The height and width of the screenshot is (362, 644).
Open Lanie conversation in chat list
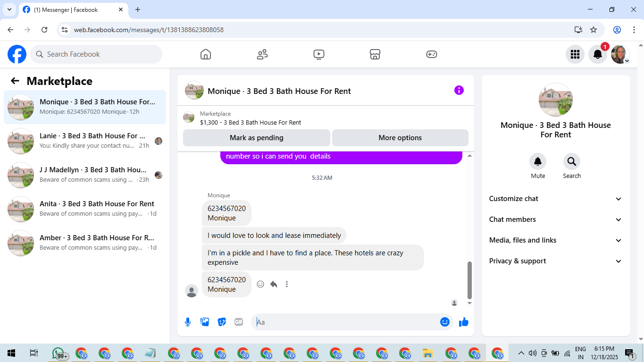pyautogui.click(x=85, y=141)
